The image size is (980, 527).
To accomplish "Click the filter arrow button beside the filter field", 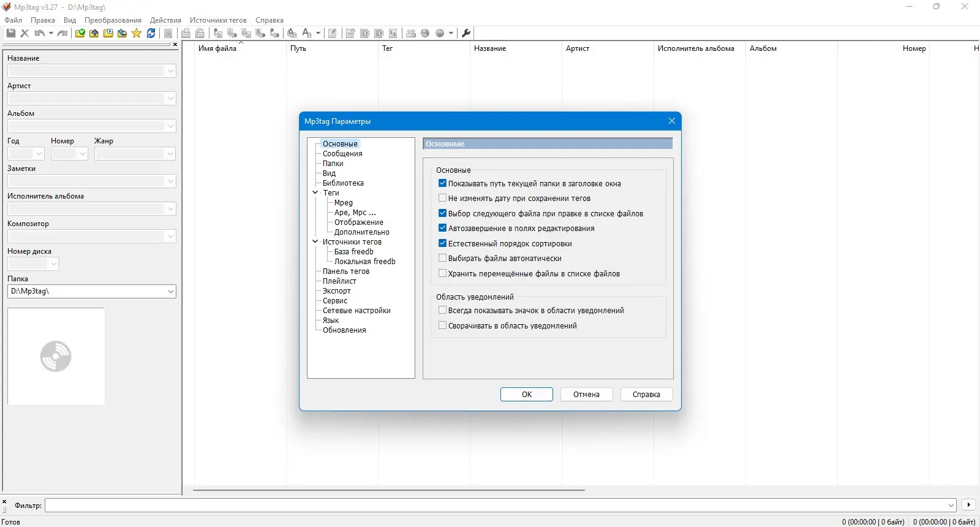I will pyautogui.click(x=968, y=505).
